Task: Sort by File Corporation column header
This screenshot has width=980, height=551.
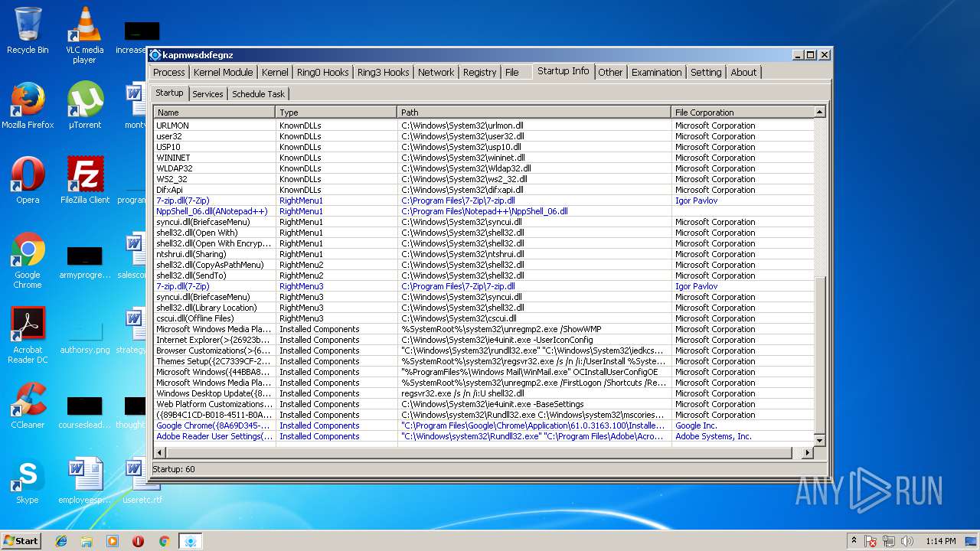Action: [743, 112]
